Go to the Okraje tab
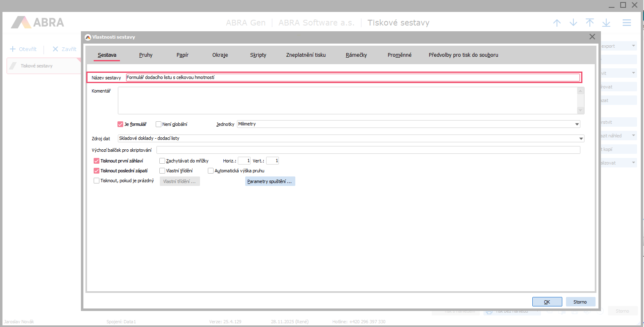This screenshot has height=327, width=644. [220, 55]
